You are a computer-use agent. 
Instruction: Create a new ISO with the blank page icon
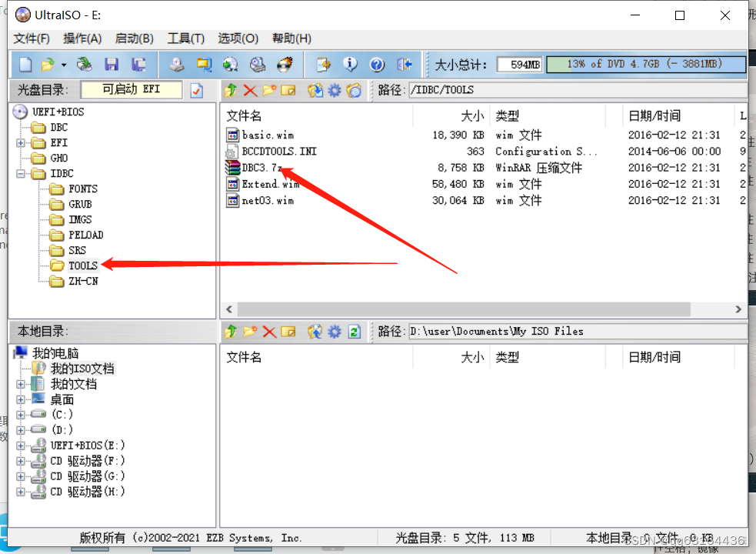pyautogui.click(x=25, y=64)
